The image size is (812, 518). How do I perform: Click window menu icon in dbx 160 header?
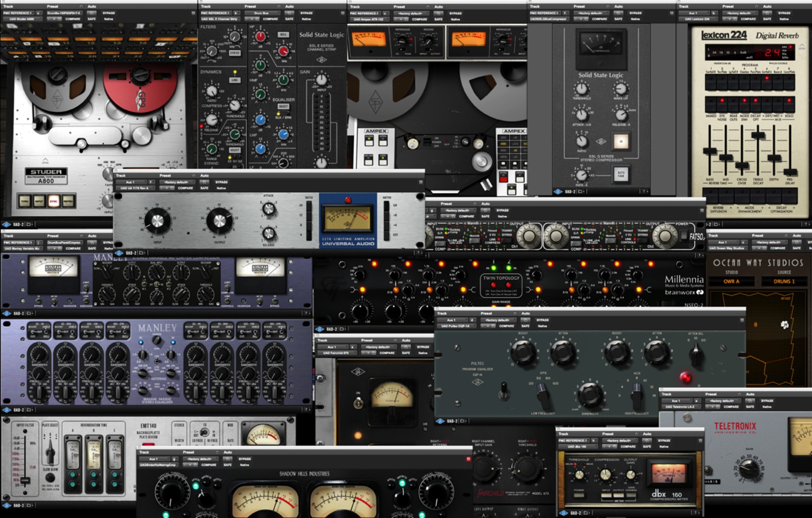coord(700,440)
